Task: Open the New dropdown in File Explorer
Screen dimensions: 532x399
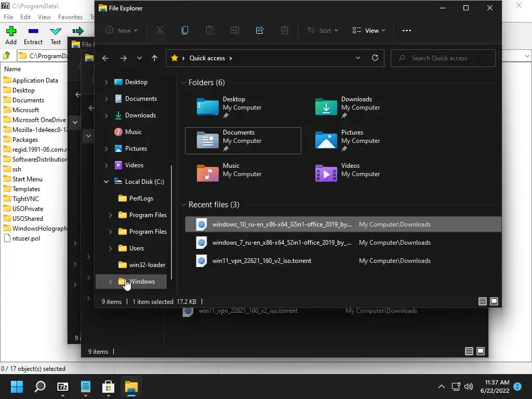Action: 122,31
